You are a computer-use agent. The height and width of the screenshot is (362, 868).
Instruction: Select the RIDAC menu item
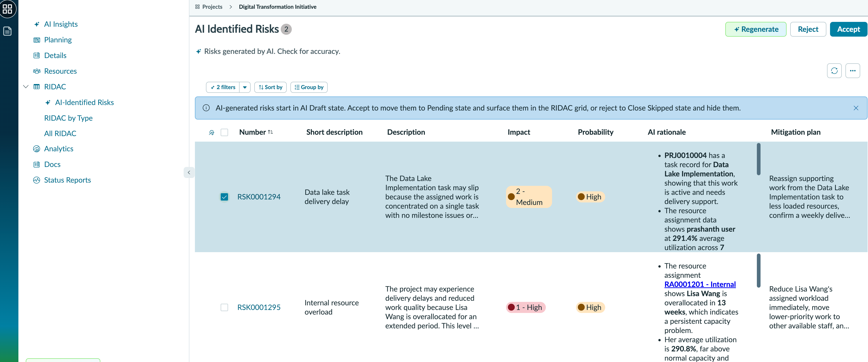[55, 87]
